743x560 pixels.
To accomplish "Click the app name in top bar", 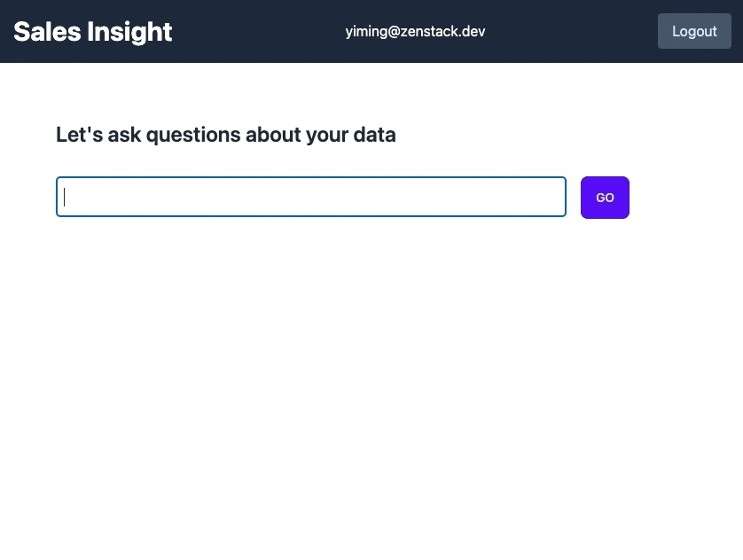I will [x=93, y=32].
